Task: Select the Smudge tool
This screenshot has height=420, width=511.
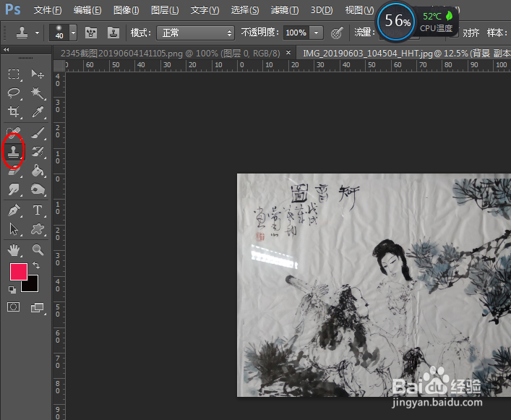Action: pos(14,189)
